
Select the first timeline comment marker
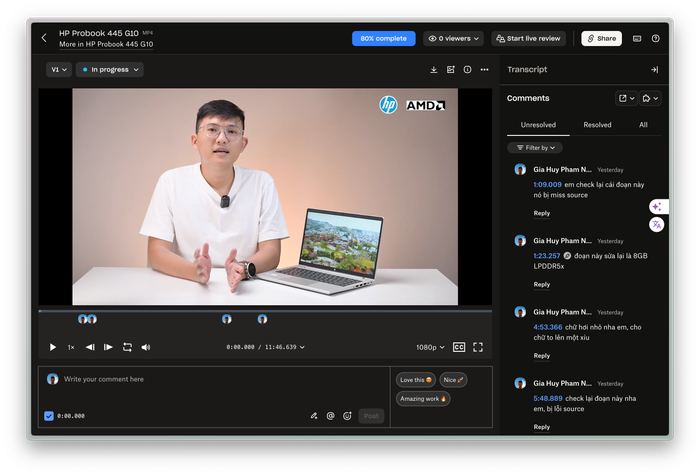pos(82,319)
